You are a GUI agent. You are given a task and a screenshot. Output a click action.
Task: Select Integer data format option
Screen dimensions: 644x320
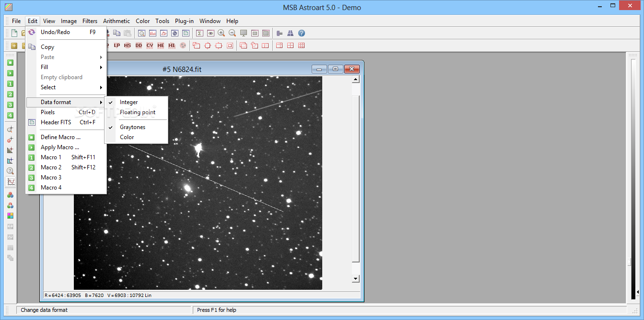(x=136, y=102)
